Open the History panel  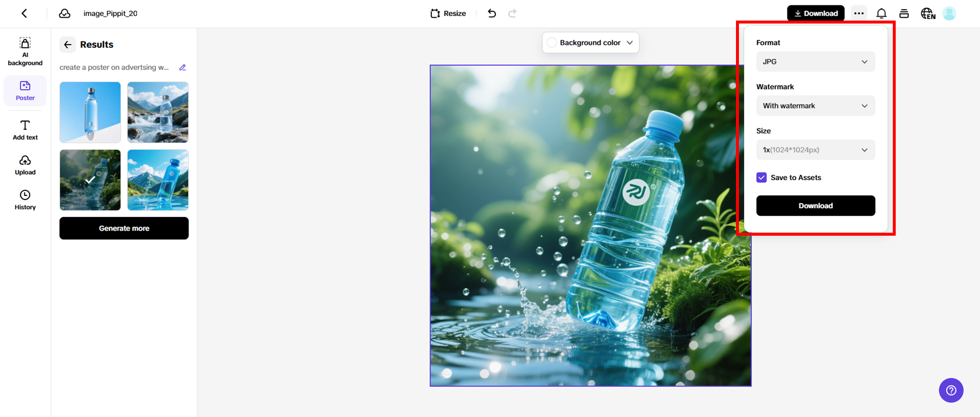click(x=25, y=200)
